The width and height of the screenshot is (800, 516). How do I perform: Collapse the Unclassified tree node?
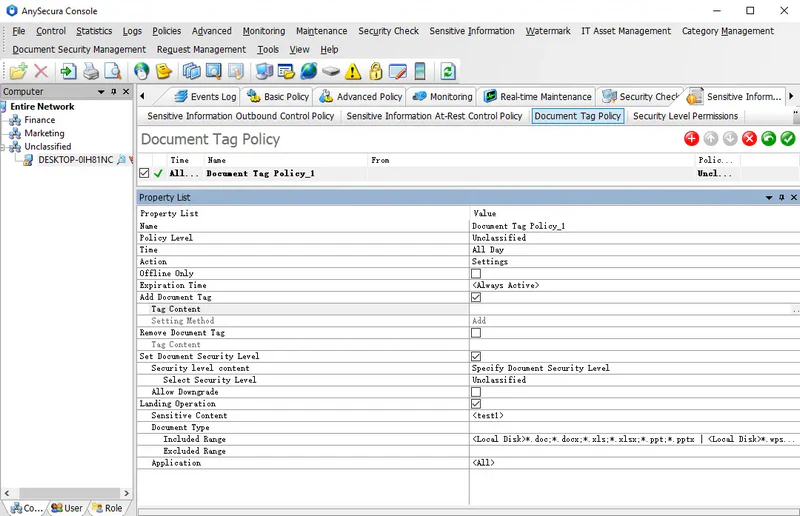(x=3, y=147)
